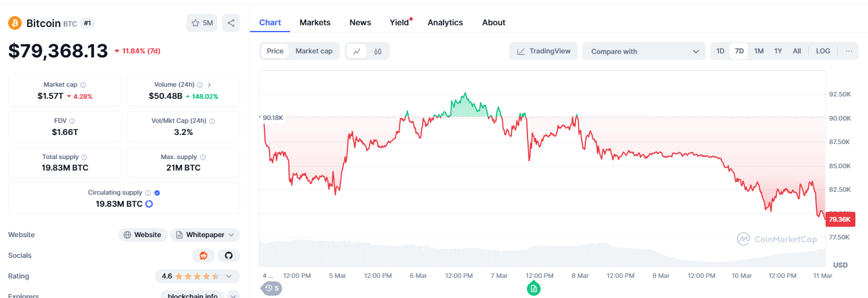Image resolution: width=868 pixels, height=298 pixels.
Task: Switch chart to Market cap
Action: tap(314, 51)
